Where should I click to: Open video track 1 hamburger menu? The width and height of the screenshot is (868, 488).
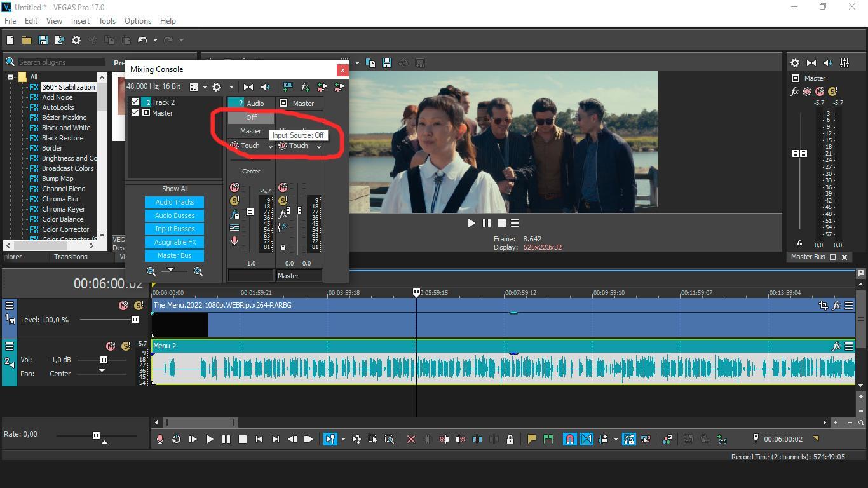click(10, 306)
